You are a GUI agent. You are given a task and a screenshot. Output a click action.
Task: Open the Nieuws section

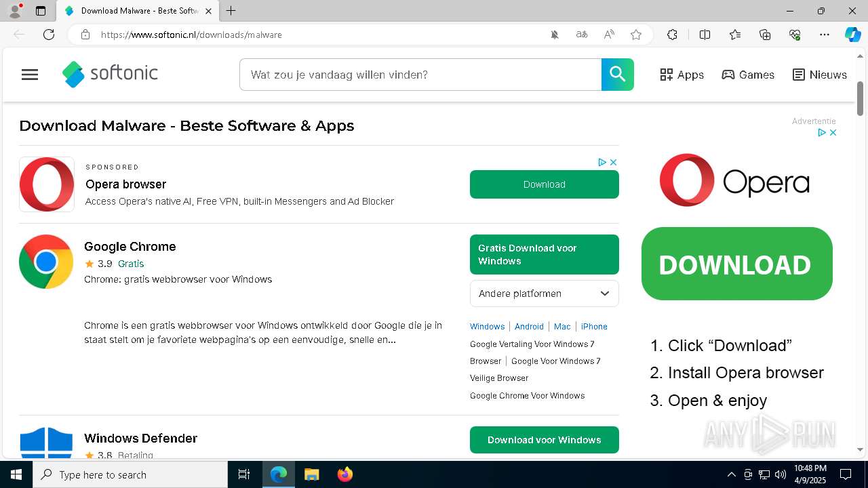click(x=820, y=75)
